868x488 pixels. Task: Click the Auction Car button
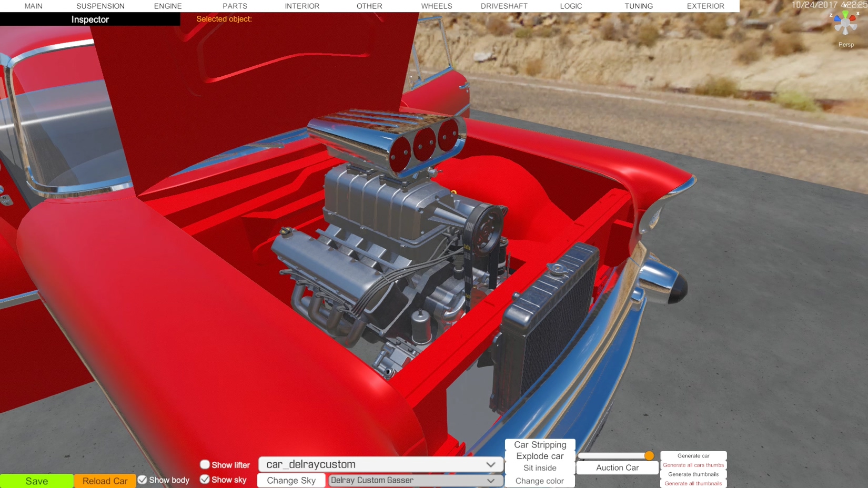click(x=617, y=467)
